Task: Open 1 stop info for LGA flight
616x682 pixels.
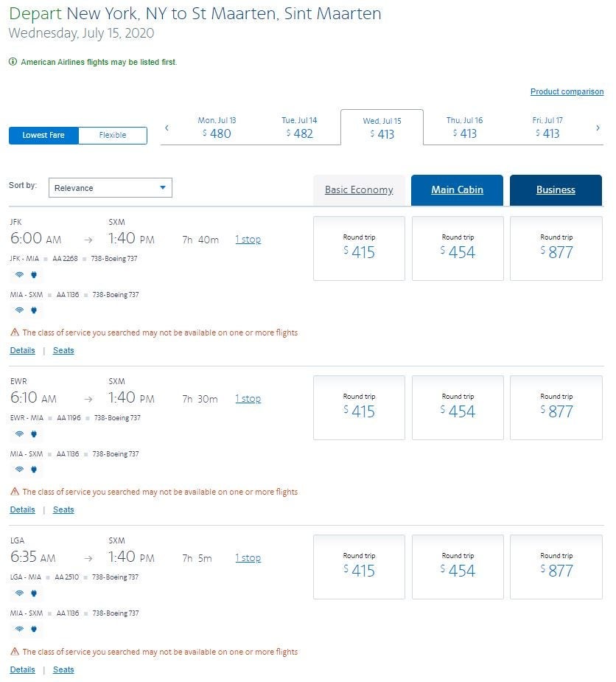Action: pyautogui.click(x=248, y=558)
